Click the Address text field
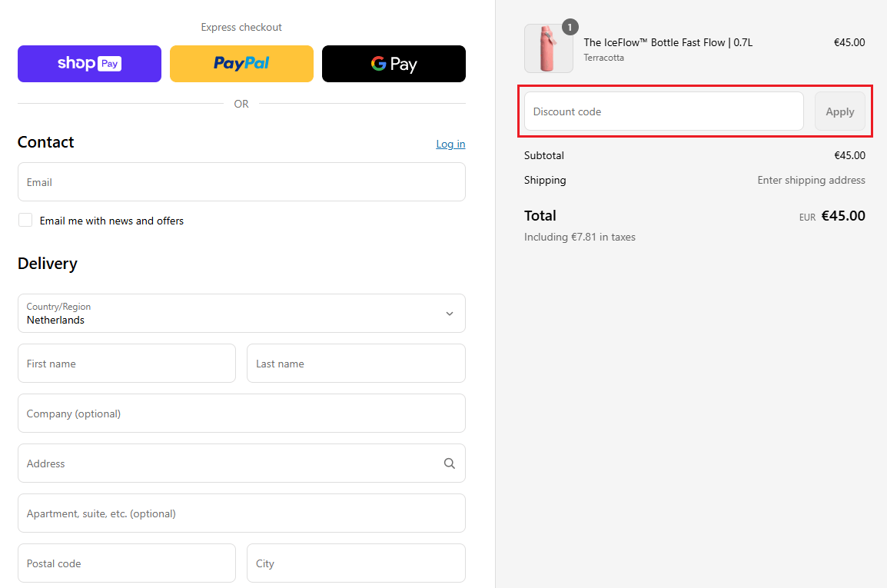The width and height of the screenshot is (887, 588). pos(227,463)
